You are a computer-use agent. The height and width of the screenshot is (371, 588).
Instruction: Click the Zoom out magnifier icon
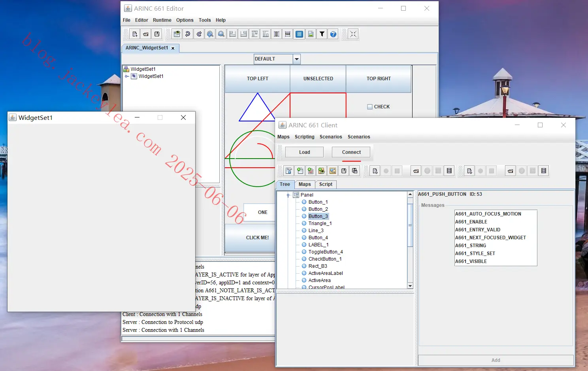(x=221, y=34)
